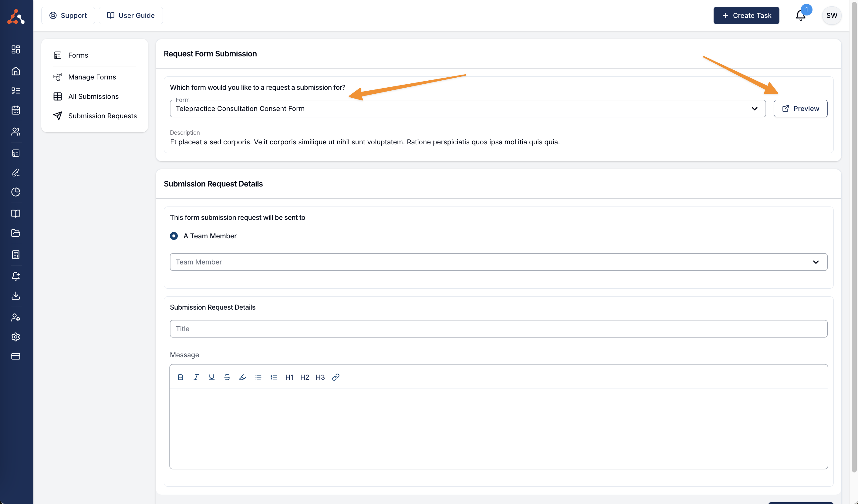Viewport: 858px width, 504px height.
Task: Apply H2 heading in message editor
Action: (304, 377)
